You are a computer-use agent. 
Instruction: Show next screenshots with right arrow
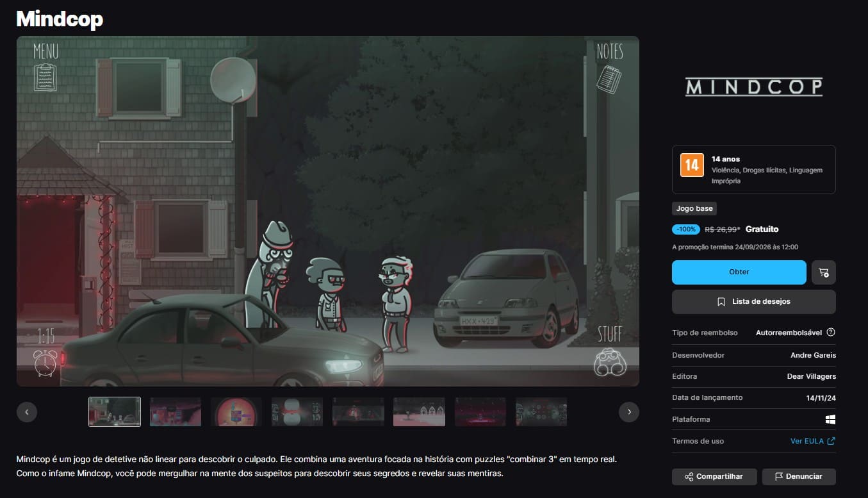coord(629,412)
